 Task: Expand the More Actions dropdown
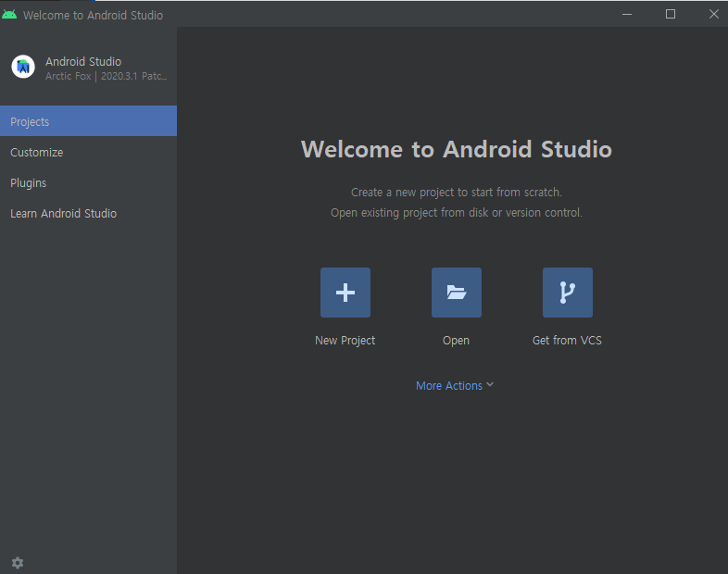pos(455,386)
